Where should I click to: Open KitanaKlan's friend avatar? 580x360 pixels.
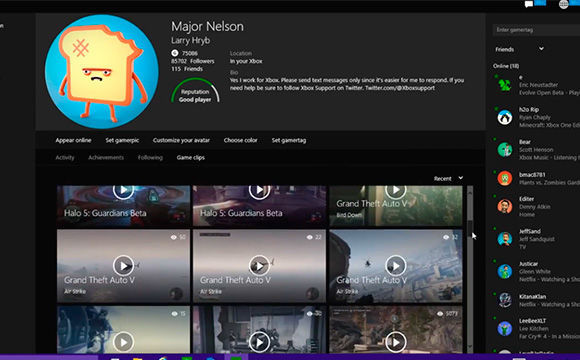point(505,300)
